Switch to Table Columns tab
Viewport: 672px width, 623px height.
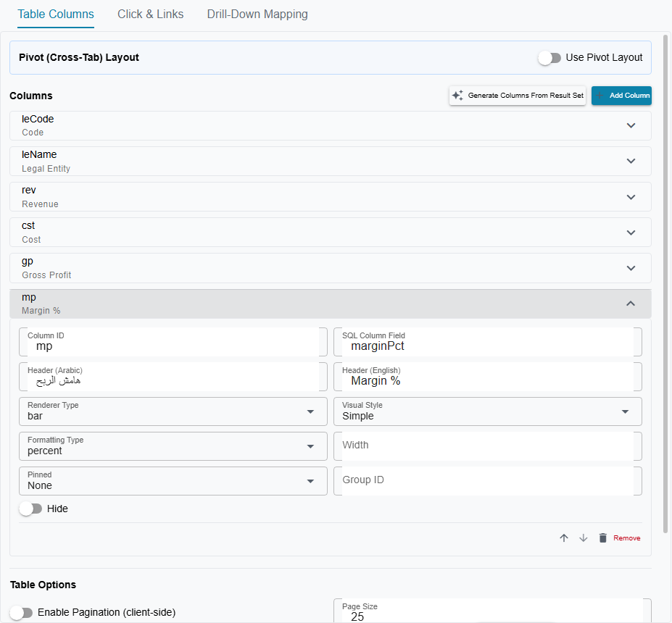tap(56, 14)
